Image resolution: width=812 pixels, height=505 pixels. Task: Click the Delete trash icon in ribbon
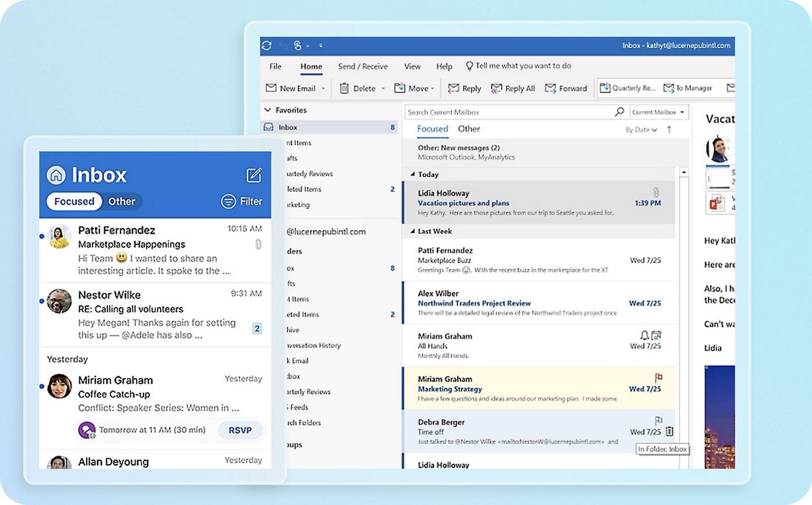344,88
